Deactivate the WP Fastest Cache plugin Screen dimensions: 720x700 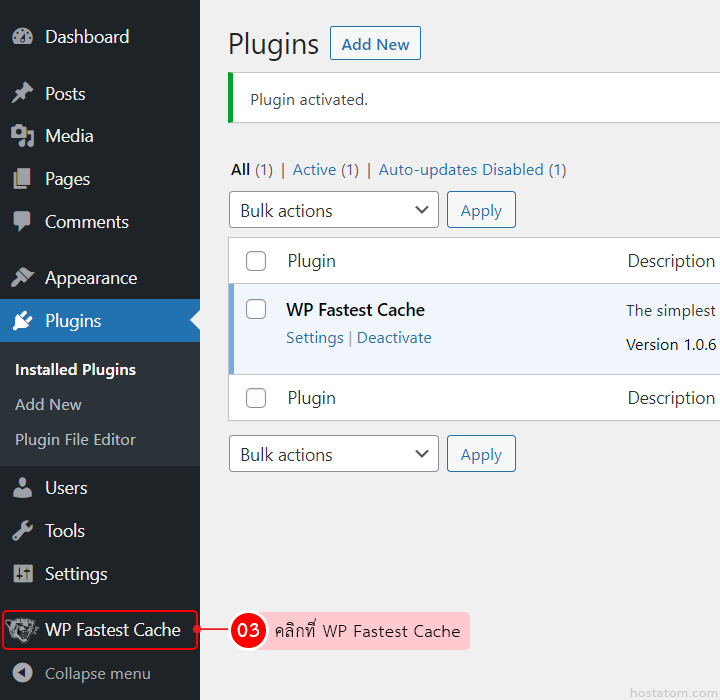pos(394,338)
